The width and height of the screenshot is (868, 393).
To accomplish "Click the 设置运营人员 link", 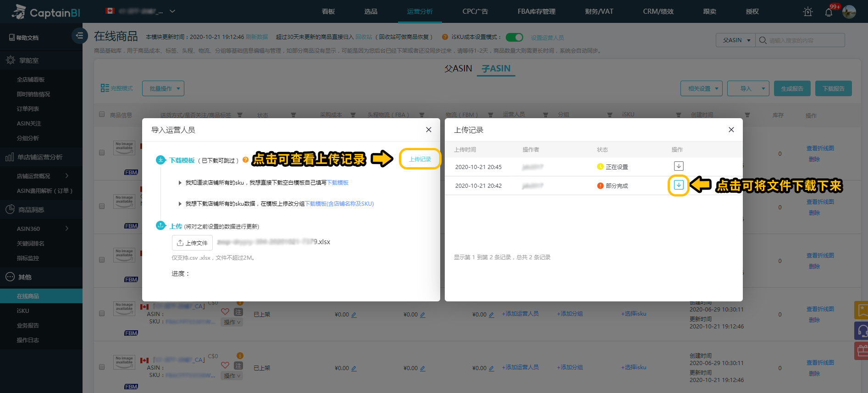I will pos(547,38).
